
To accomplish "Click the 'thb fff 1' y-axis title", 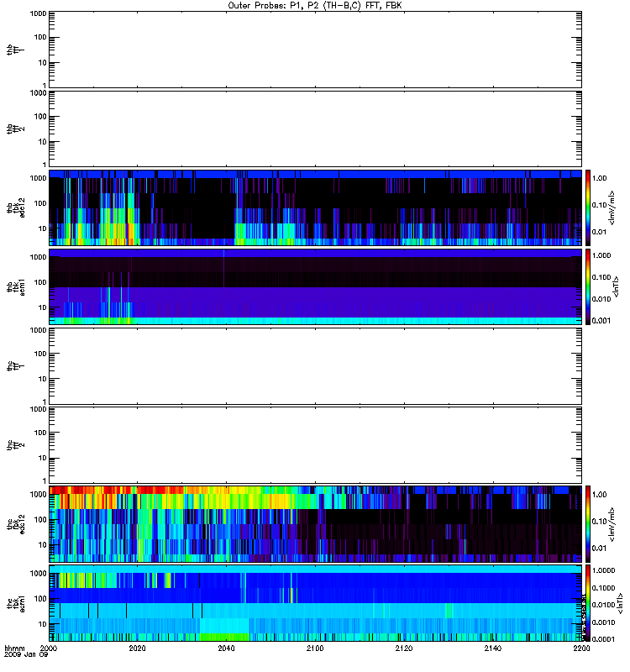I will (x=15, y=50).
